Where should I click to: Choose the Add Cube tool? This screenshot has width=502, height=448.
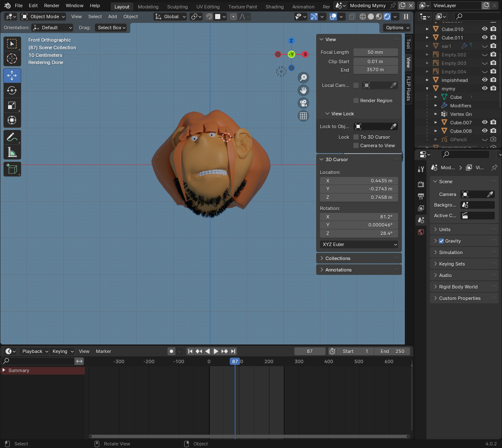(12, 169)
